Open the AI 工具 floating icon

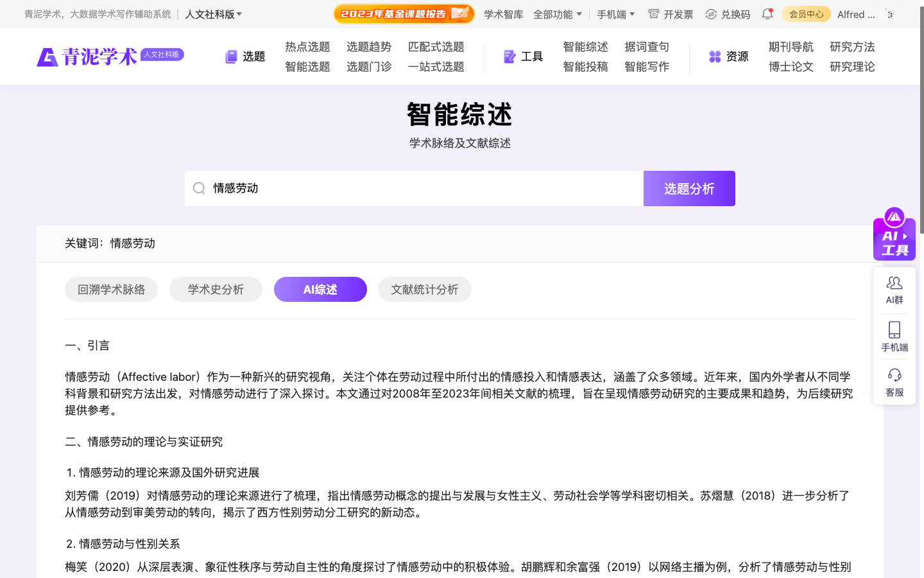point(894,239)
